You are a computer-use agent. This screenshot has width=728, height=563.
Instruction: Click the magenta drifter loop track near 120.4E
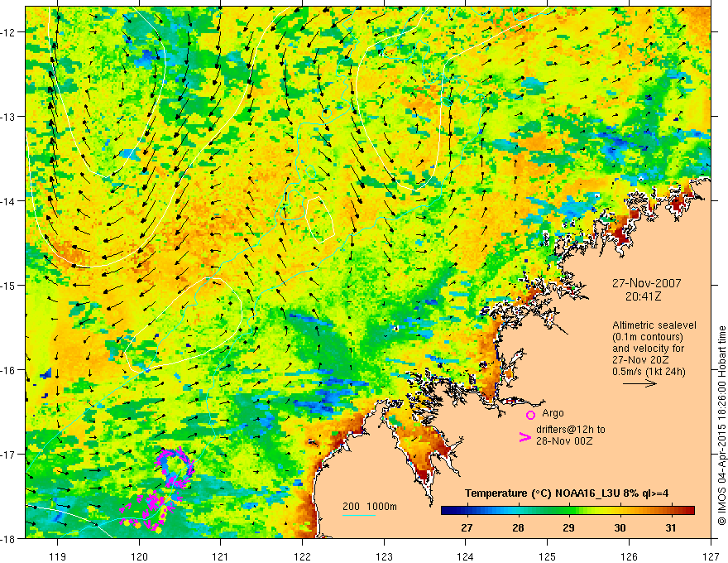pyautogui.click(x=175, y=467)
